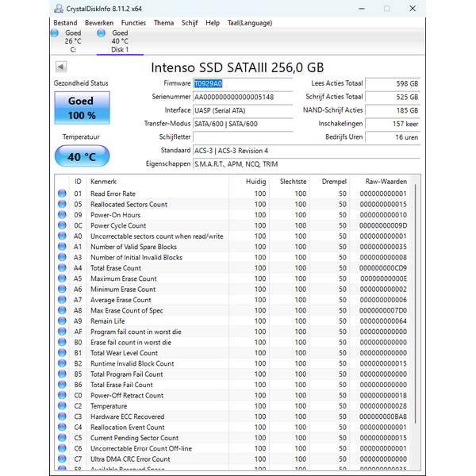Click status orb of Runtime Invalid Block Count row
Viewport: 476px width, 476px height.
click(62, 363)
